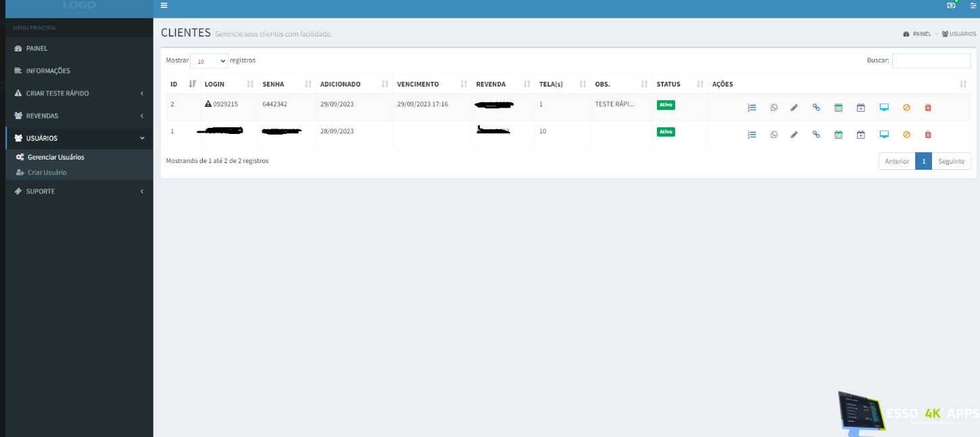
Task: Select Criar Usuário in the sidebar
Action: pos(47,172)
